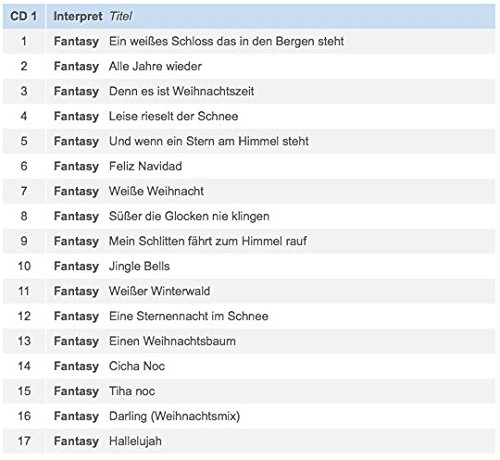The height and width of the screenshot is (460, 500).
Task: Select the track "Cicha Noc"
Action: click(x=137, y=366)
